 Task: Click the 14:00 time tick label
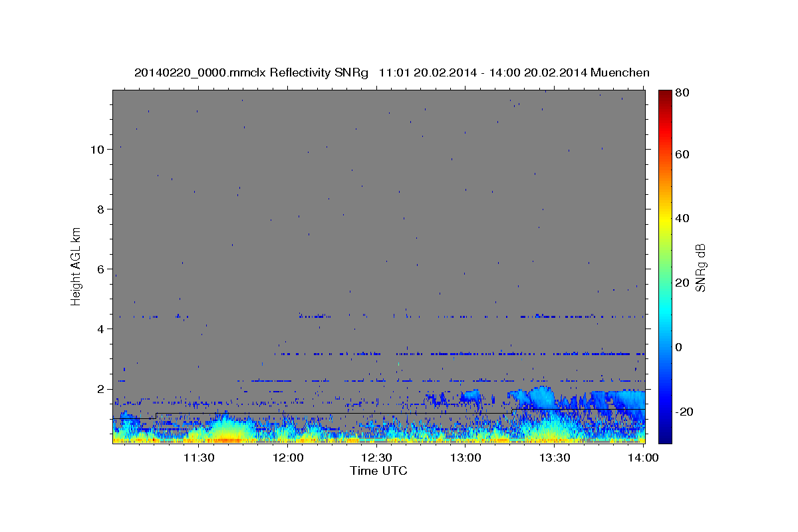tap(643, 458)
